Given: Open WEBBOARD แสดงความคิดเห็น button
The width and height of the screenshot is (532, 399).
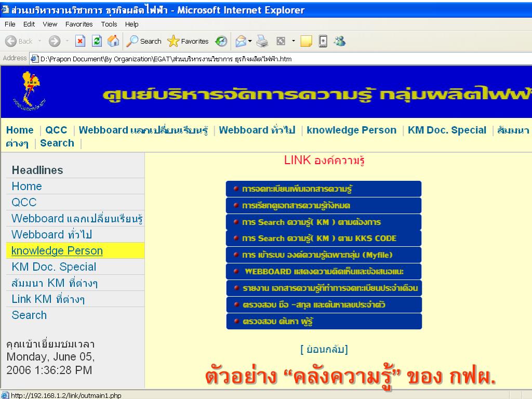Looking at the screenshot, I should tap(324, 271).
